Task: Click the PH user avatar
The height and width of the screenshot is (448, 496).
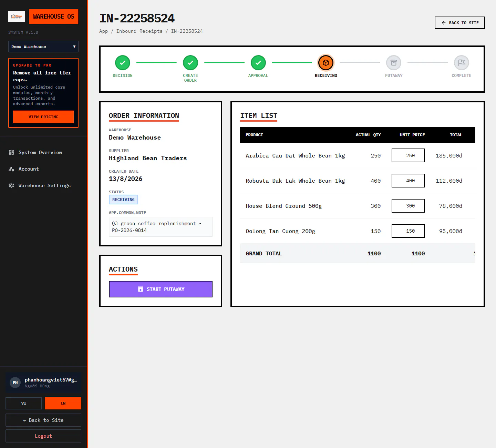Action: click(15, 383)
